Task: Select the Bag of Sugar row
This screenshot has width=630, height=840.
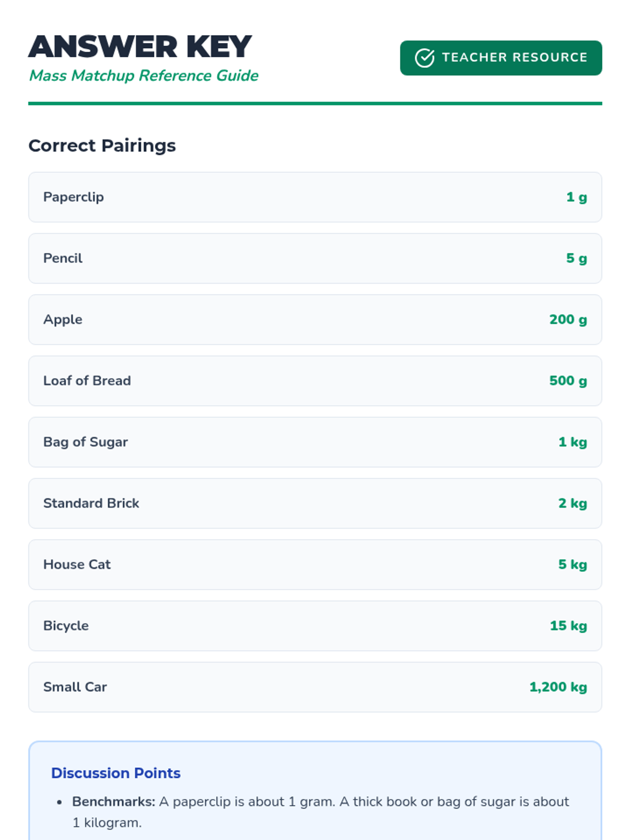Action: 315,442
